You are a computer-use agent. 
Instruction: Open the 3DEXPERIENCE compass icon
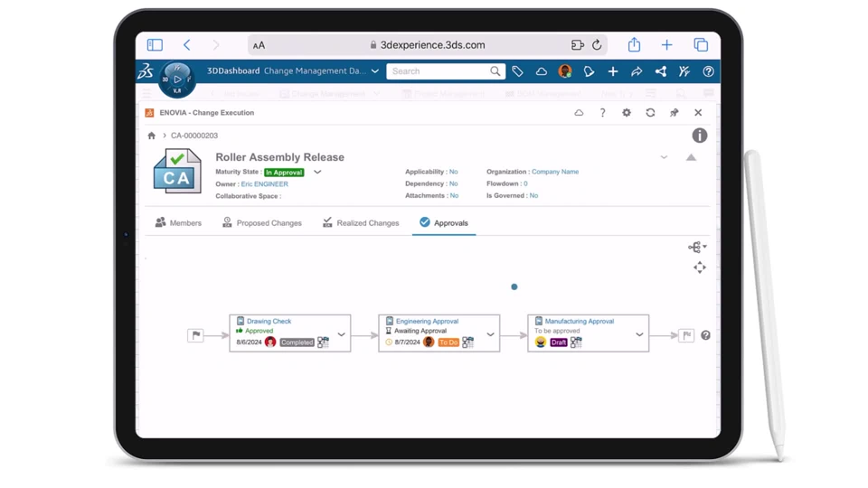tap(177, 80)
